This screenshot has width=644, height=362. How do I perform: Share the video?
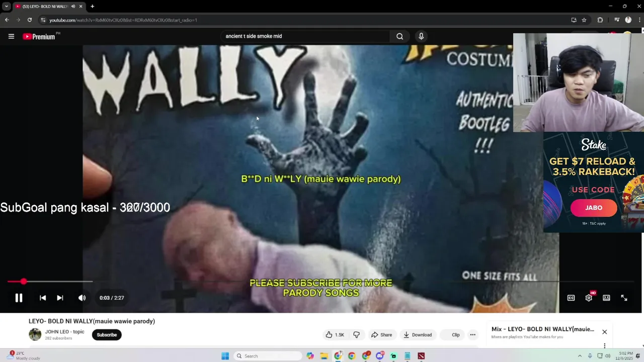coord(381,335)
